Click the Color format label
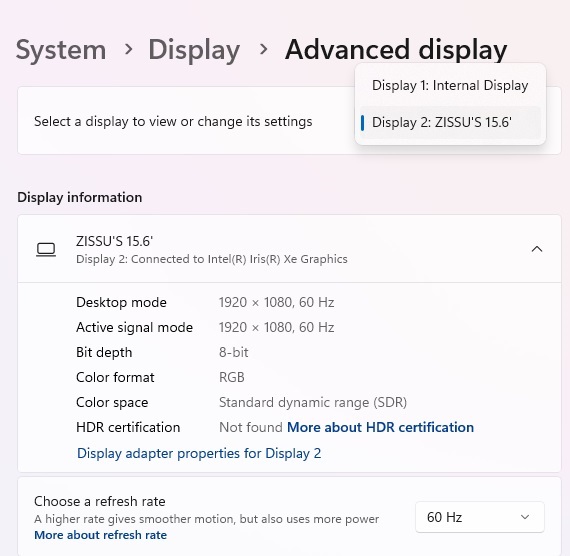 [115, 377]
